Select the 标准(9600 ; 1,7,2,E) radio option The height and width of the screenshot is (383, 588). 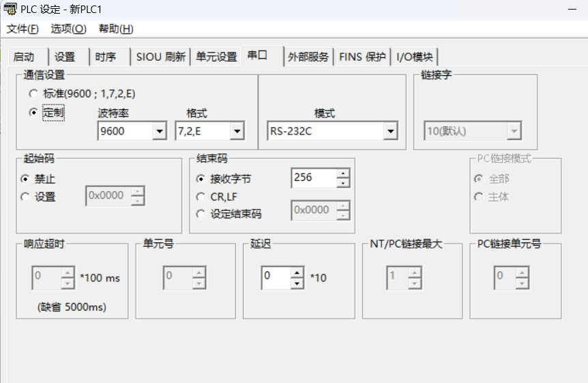pyautogui.click(x=33, y=94)
